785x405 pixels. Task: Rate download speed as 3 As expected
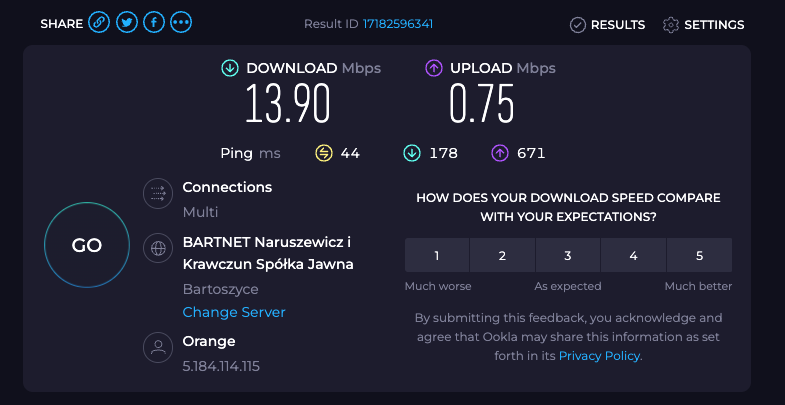click(568, 255)
